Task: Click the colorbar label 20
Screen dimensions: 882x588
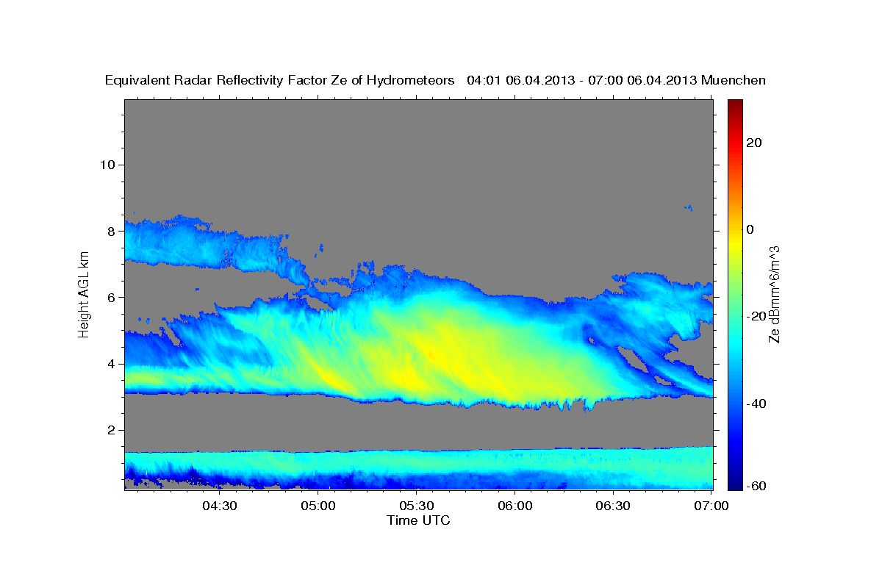Action: point(755,143)
